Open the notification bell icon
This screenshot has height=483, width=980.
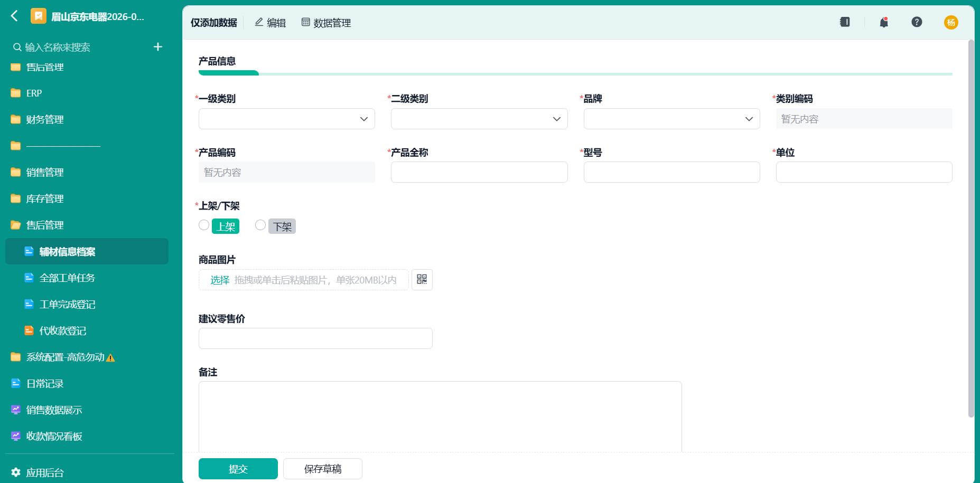click(884, 22)
